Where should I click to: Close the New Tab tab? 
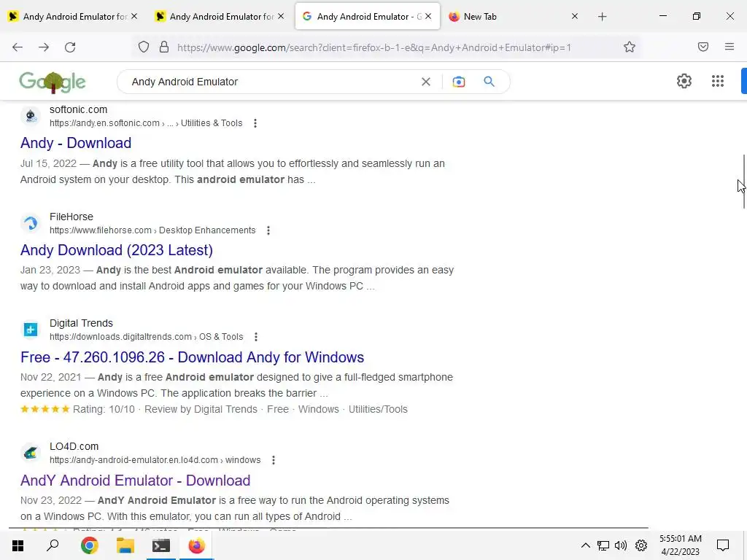click(575, 17)
